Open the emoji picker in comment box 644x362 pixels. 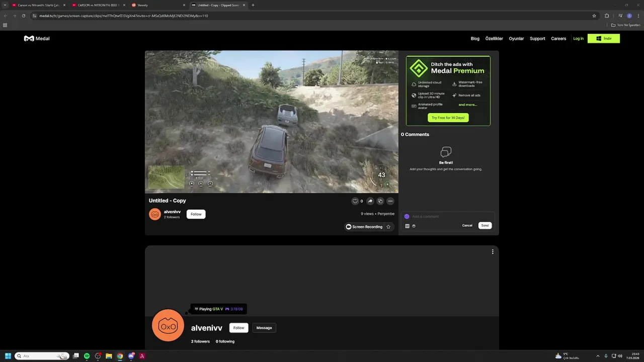point(414,226)
